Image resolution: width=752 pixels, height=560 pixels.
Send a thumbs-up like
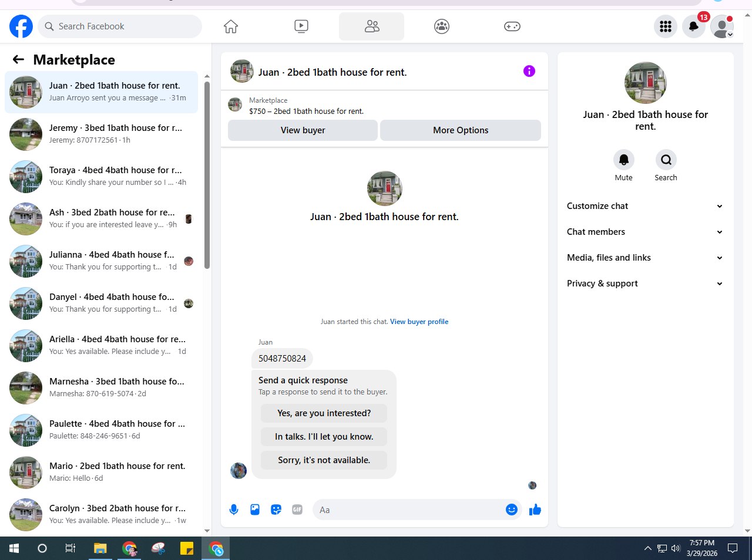[x=535, y=510]
